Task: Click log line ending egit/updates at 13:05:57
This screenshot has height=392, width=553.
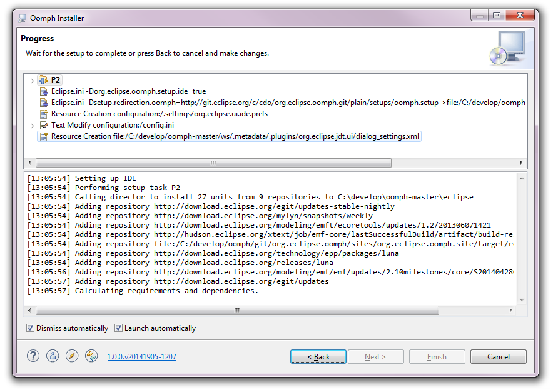Action: point(178,281)
